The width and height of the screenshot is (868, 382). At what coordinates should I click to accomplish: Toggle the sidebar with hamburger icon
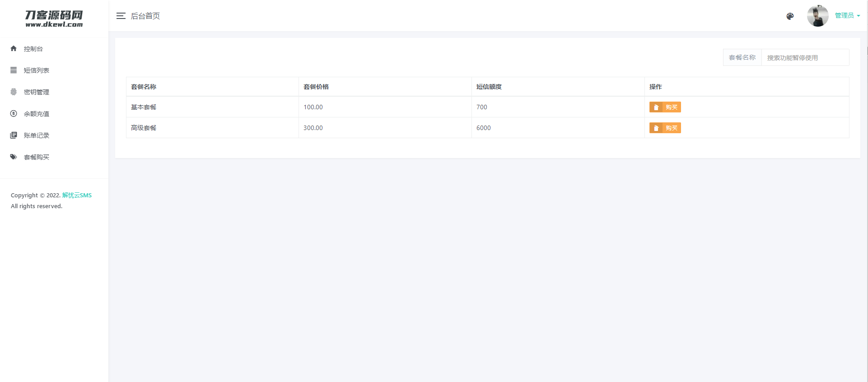point(121,16)
